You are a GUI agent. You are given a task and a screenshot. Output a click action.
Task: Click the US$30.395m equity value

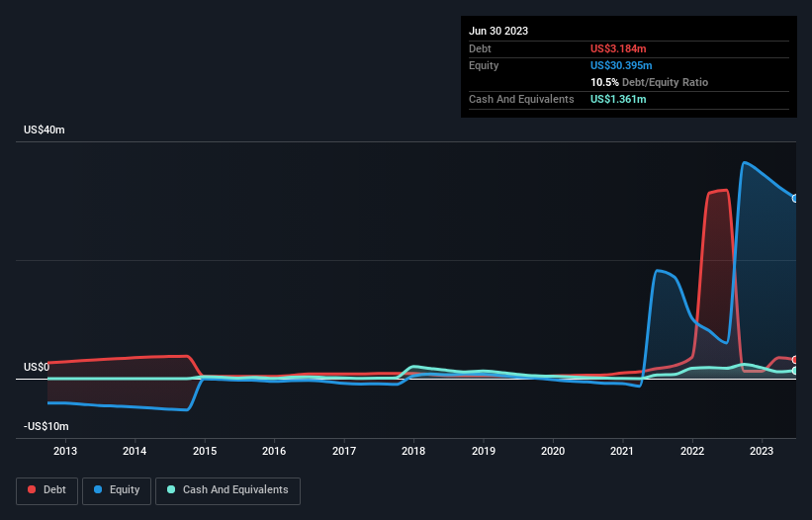tap(621, 65)
